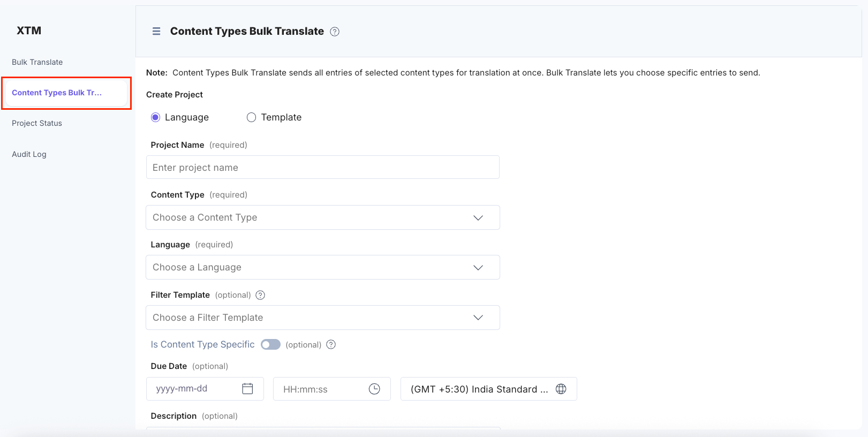The width and height of the screenshot is (868, 437).
Task: Open the clock time picker icon
Action: (x=374, y=389)
